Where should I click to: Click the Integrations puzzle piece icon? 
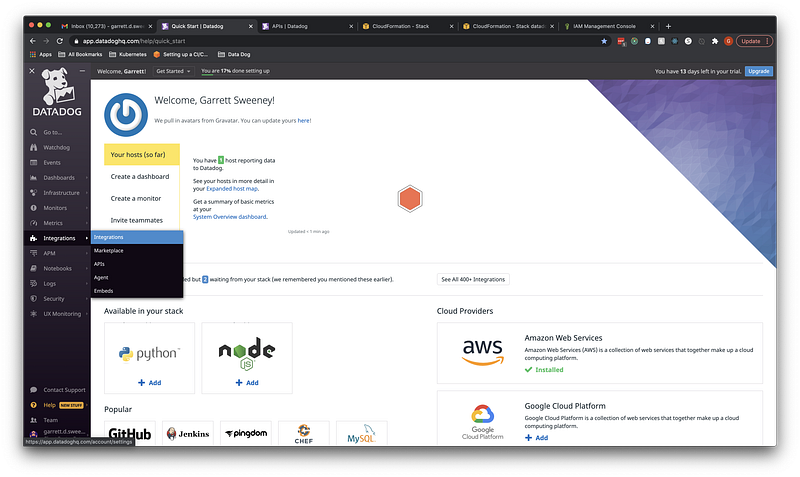point(33,238)
